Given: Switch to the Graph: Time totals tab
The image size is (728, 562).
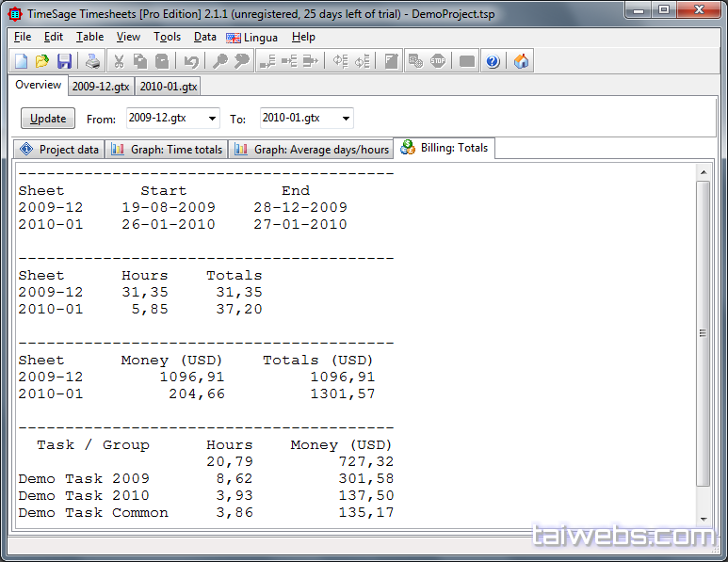Looking at the screenshot, I should pyautogui.click(x=168, y=149).
